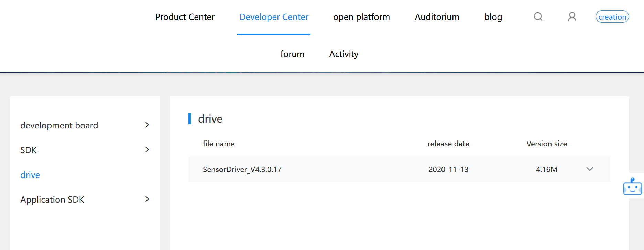
Task: Expand the development board chevron
Action: (x=147, y=125)
